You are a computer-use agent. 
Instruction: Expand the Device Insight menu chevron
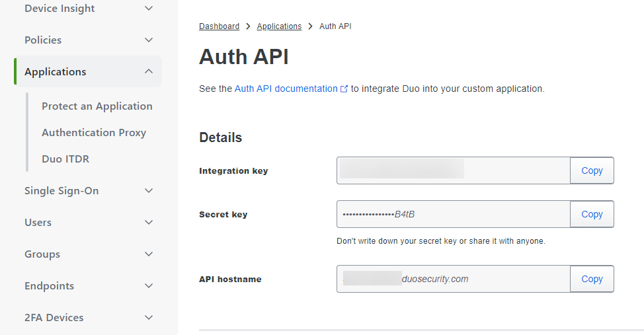pyautogui.click(x=149, y=9)
